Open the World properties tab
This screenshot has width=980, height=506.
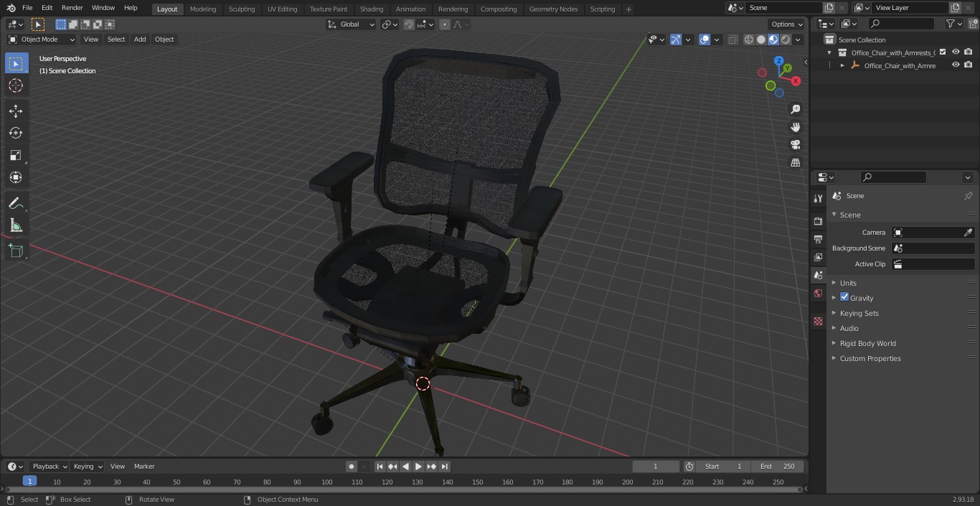tap(818, 294)
